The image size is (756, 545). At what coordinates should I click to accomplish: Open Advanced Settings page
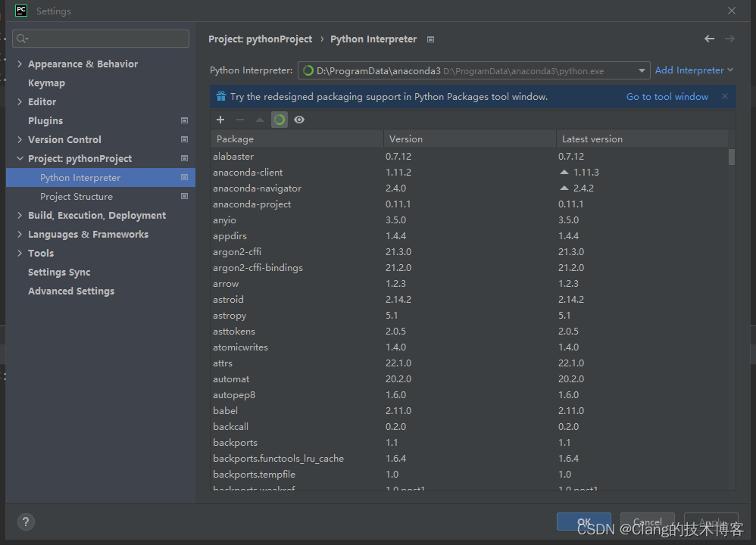[x=71, y=291]
